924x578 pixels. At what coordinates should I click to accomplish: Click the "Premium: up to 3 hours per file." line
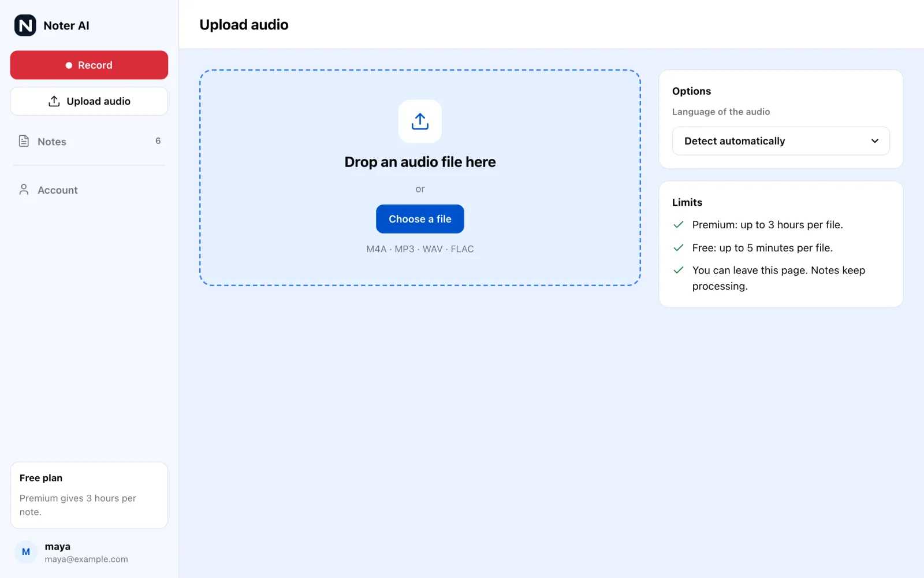pyautogui.click(x=767, y=225)
